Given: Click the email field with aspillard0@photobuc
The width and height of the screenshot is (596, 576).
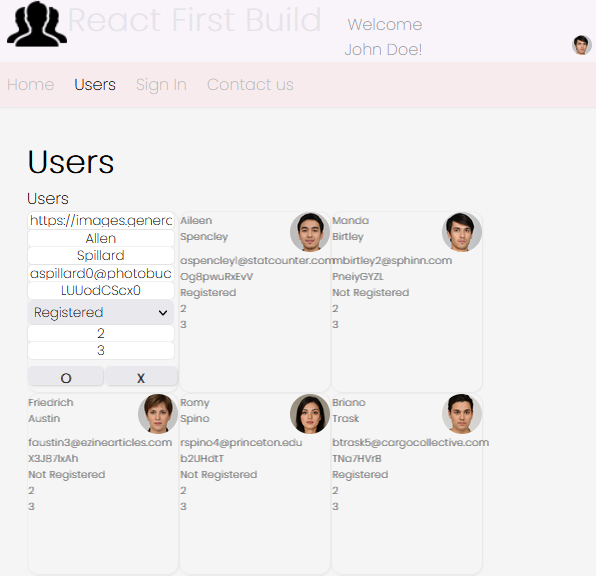Looking at the screenshot, I should coord(101,273).
